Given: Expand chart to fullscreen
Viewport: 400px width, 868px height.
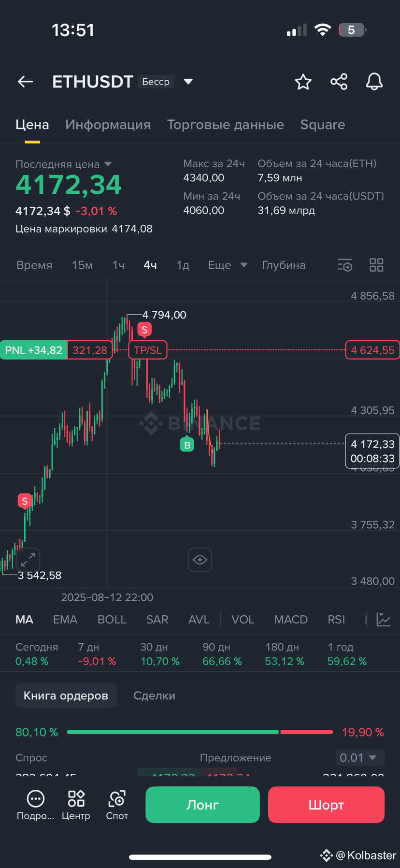Looking at the screenshot, I should [28, 560].
